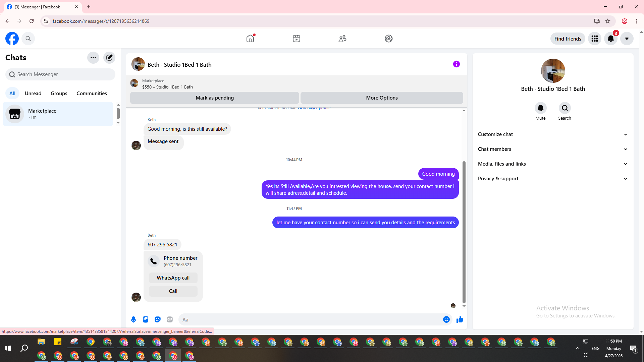Expand Customize chat section

pos(553,134)
